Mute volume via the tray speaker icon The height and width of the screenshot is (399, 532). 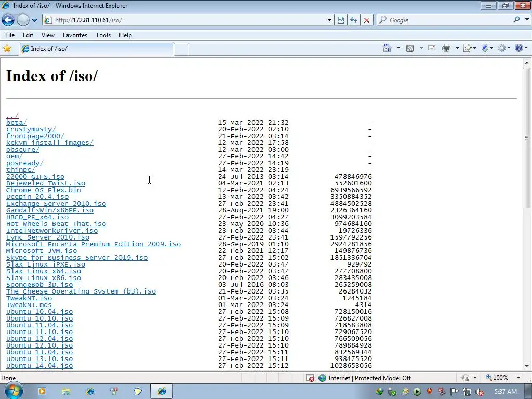coord(480,392)
